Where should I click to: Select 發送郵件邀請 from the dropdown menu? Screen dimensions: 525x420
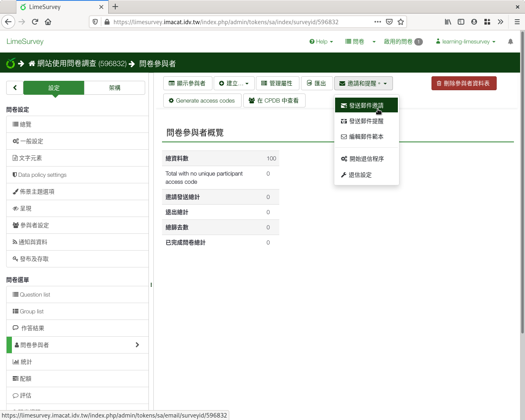point(366,105)
